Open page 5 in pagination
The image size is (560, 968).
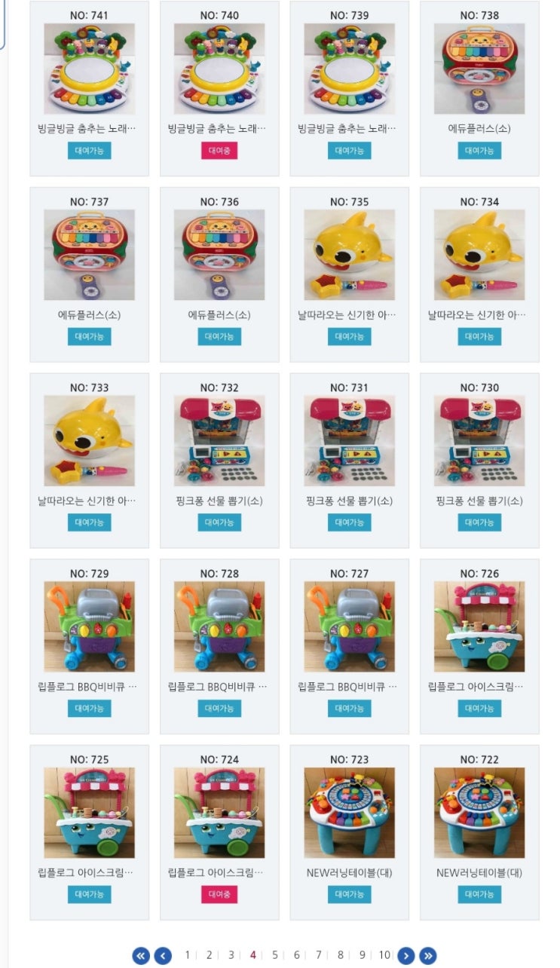(275, 955)
